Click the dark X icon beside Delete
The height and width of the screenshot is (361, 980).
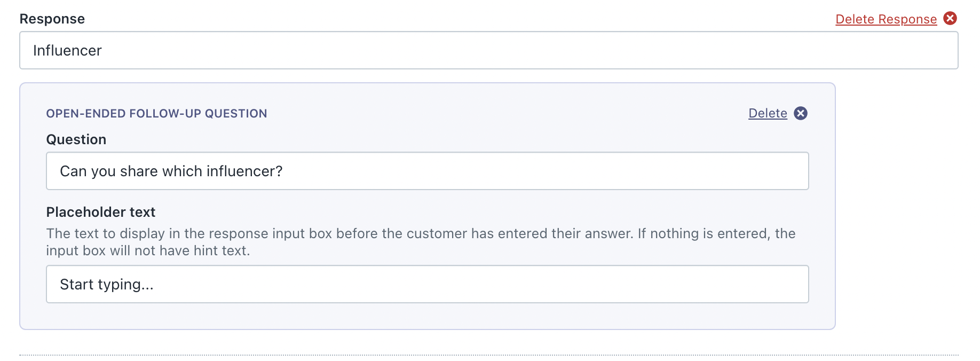(801, 113)
